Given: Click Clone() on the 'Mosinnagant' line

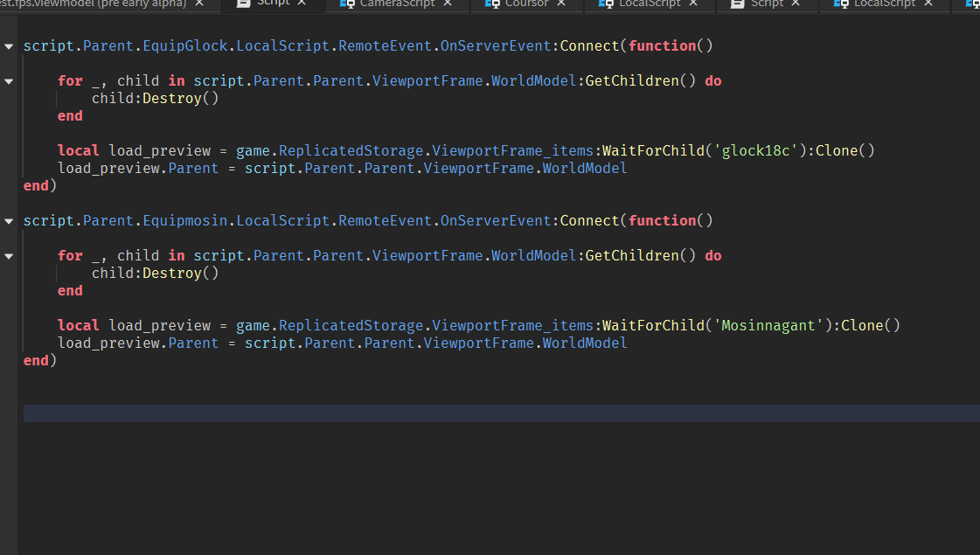Looking at the screenshot, I should [871, 326].
